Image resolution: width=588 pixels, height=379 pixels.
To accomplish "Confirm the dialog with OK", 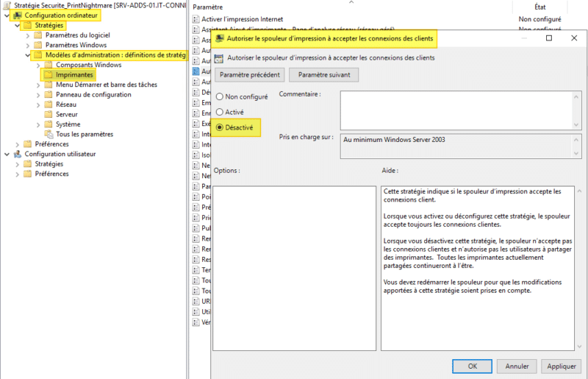I will click(x=472, y=366).
